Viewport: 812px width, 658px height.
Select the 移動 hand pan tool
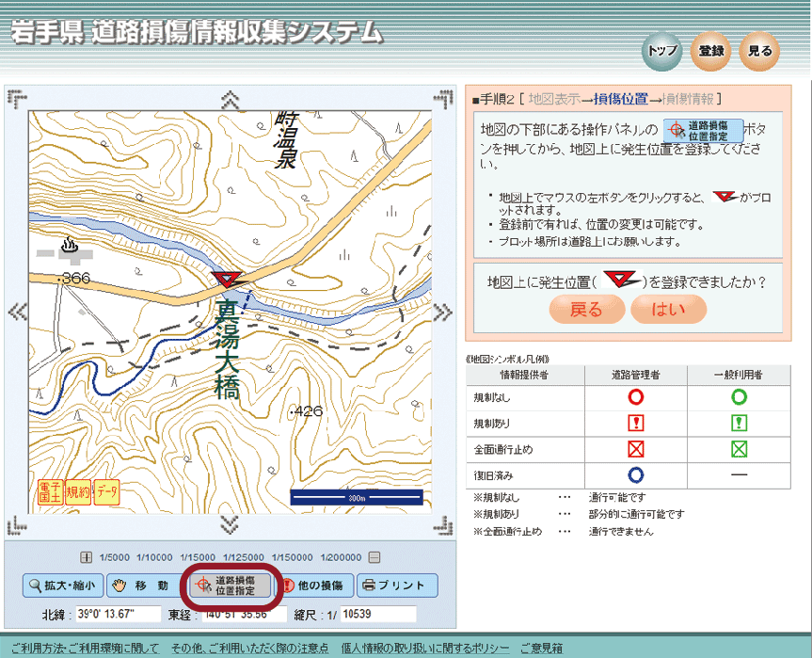tap(146, 586)
